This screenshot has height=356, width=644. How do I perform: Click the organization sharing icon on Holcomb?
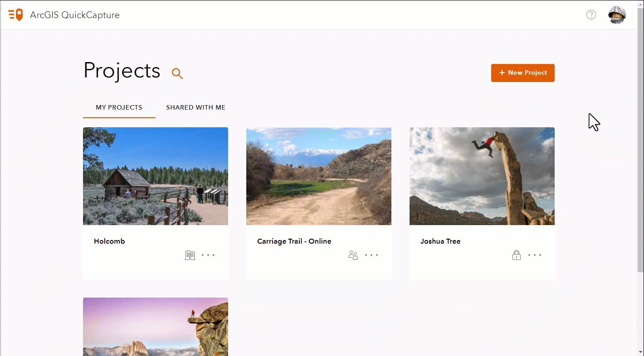click(190, 255)
